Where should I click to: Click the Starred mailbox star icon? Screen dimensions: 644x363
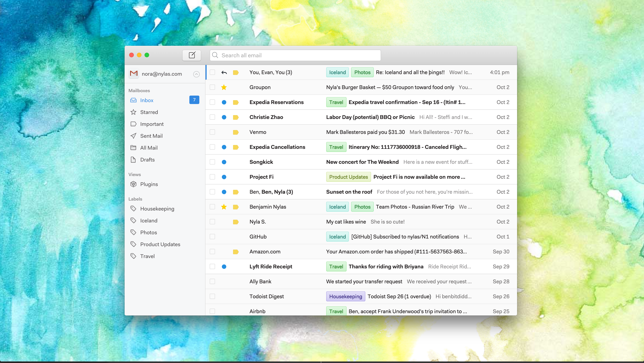[134, 112]
